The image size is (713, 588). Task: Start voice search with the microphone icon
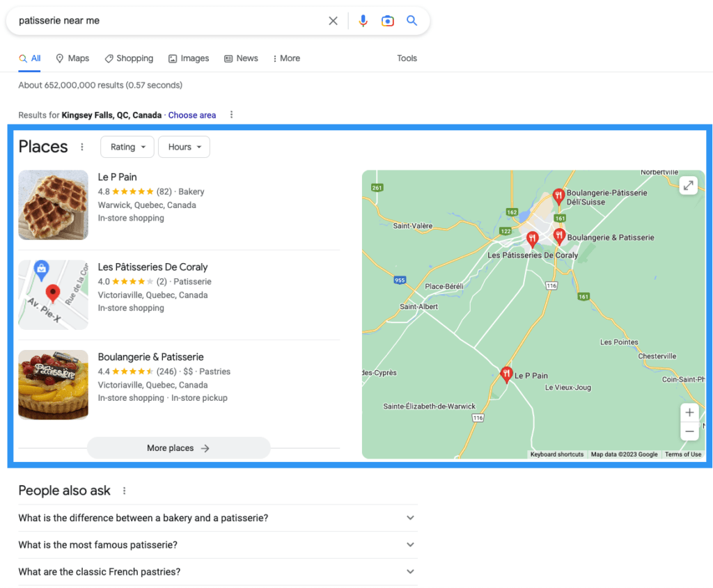pyautogui.click(x=363, y=21)
